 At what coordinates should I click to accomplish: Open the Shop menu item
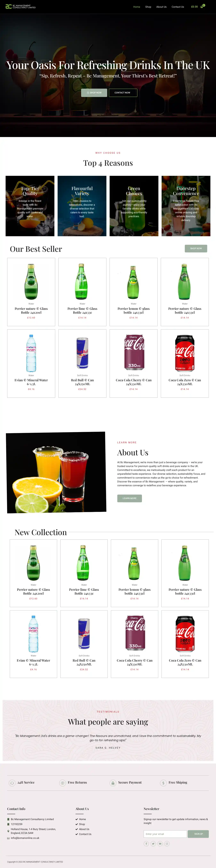click(148, 7)
